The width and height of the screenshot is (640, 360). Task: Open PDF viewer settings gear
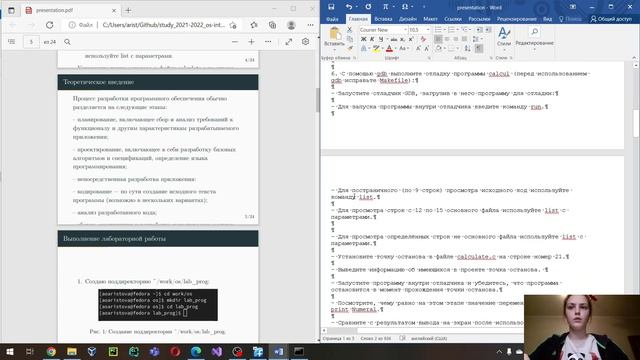coord(305,42)
